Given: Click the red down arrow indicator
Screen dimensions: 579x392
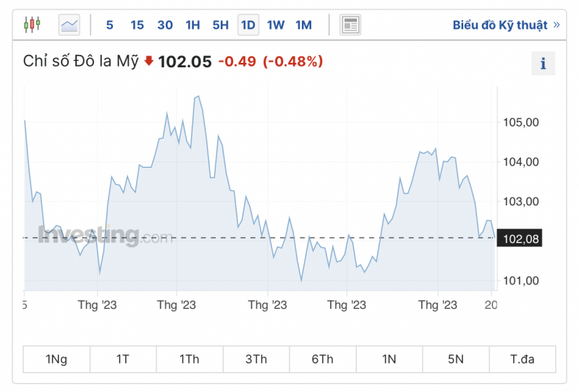Looking at the screenshot, I should coord(149,61).
